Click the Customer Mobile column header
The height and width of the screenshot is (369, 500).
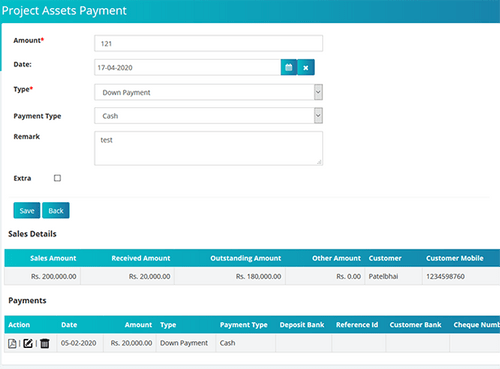pos(455,258)
